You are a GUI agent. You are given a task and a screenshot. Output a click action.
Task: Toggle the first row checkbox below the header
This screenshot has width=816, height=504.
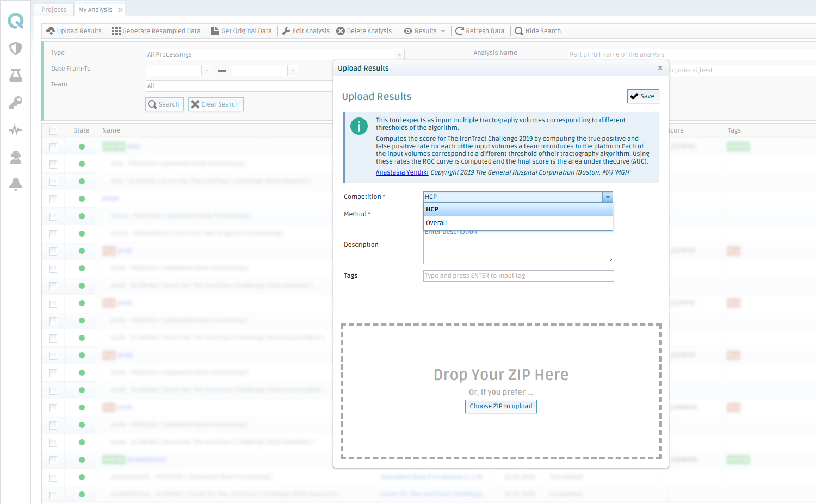(53, 147)
